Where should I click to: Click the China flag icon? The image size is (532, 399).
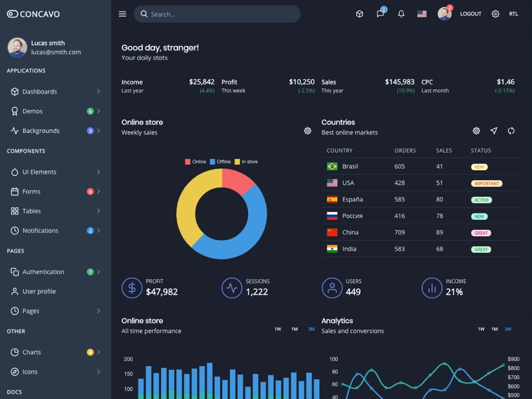(332, 232)
